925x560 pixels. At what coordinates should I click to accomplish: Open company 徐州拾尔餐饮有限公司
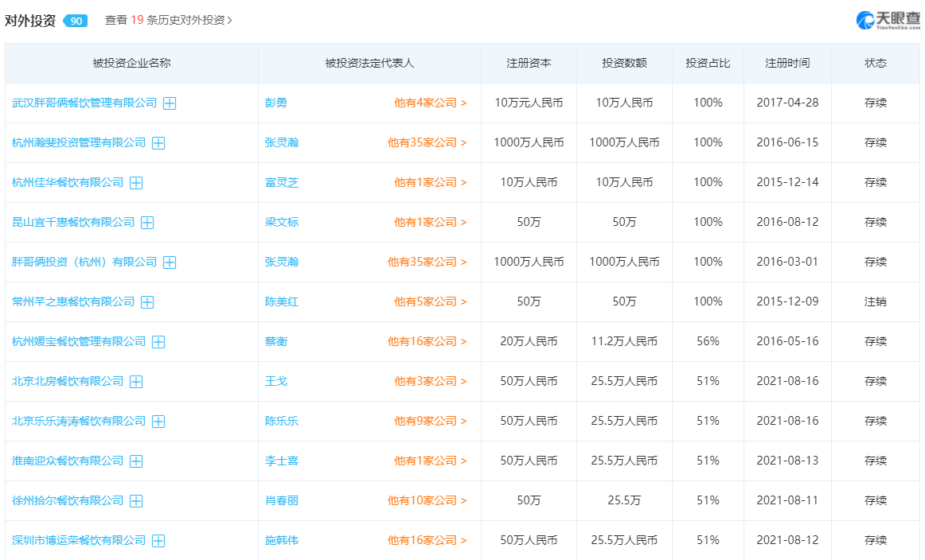point(68,500)
